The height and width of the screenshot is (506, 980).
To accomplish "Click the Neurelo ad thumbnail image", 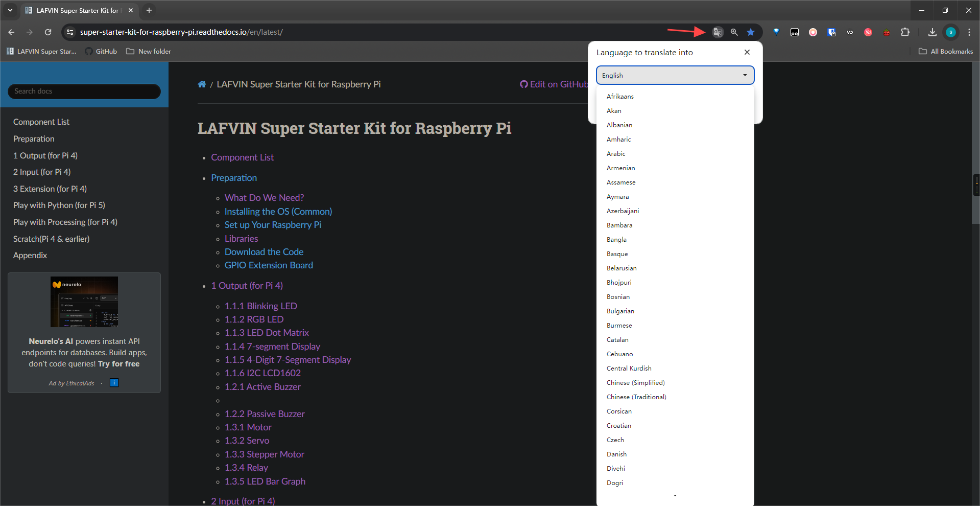I will [84, 302].
